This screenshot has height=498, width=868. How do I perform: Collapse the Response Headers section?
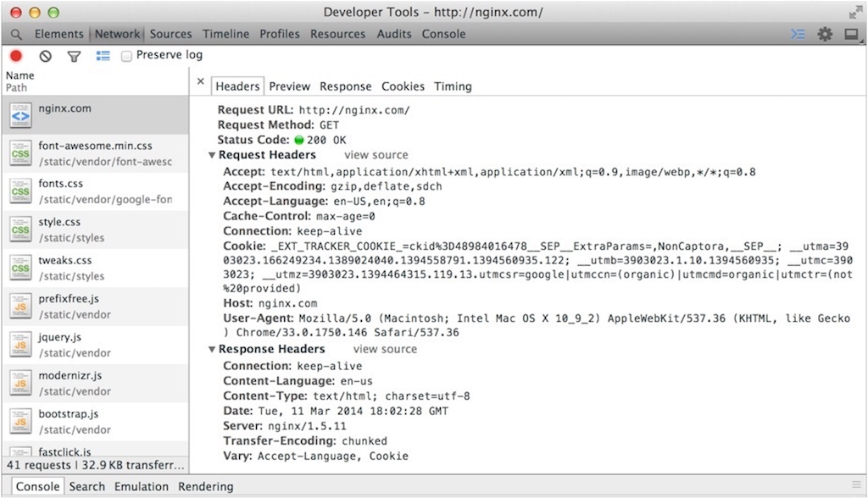click(212, 350)
